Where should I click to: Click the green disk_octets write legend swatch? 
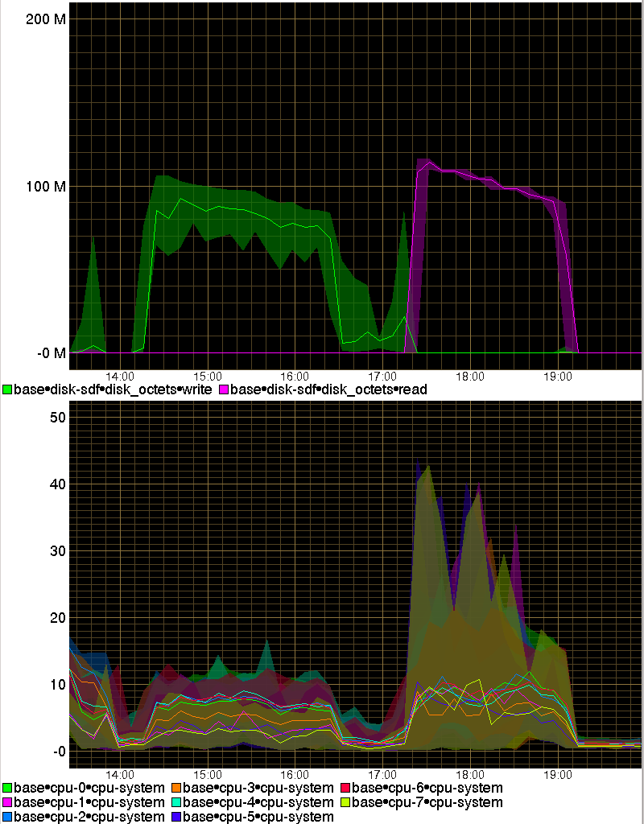pos(7,389)
